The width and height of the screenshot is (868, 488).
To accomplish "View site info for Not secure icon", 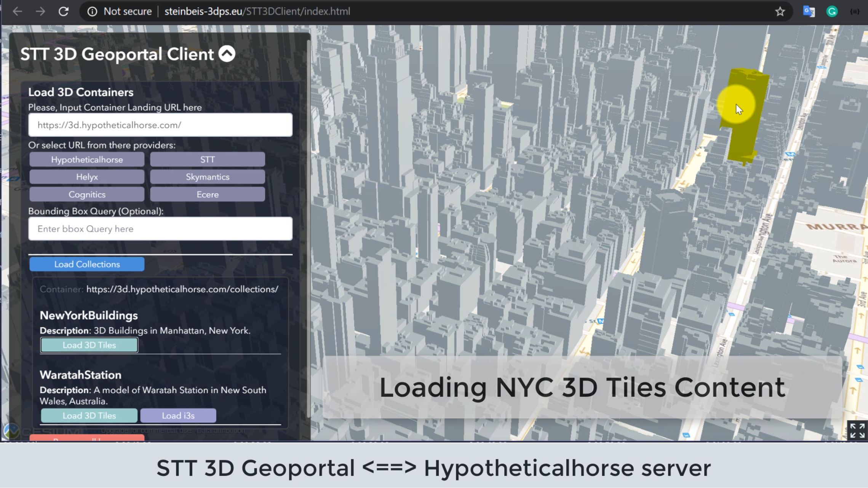I will [92, 11].
